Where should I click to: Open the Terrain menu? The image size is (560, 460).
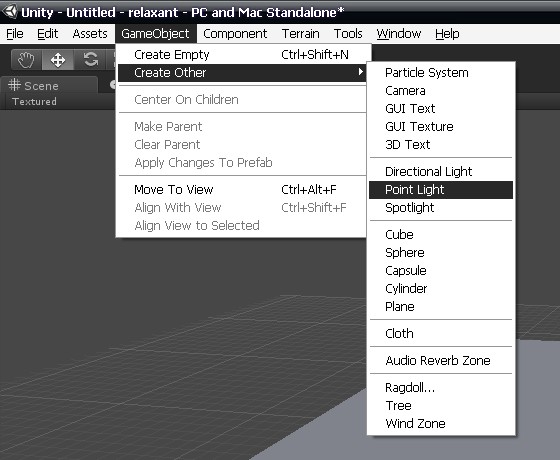[x=300, y=34]
